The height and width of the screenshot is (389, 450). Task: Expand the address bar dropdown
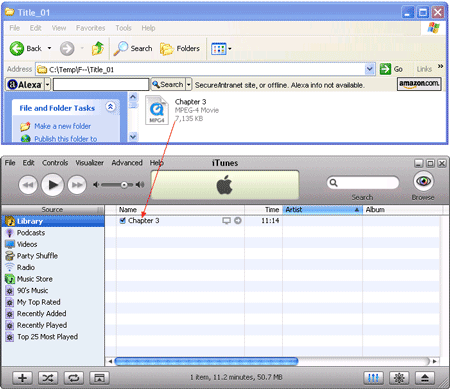369,69
